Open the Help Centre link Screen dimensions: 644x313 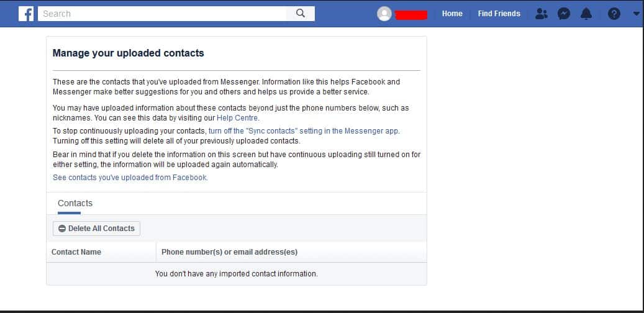coord(237,118)
